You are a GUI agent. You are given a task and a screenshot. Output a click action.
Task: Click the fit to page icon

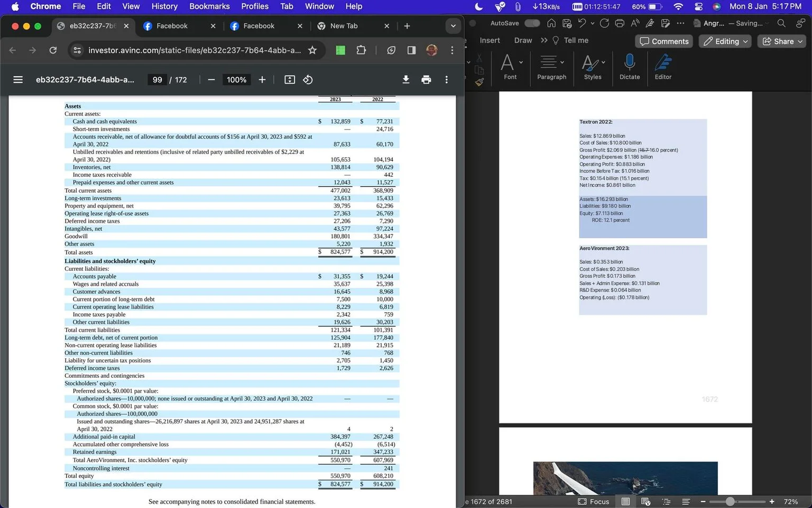click(x=290, y=79)
